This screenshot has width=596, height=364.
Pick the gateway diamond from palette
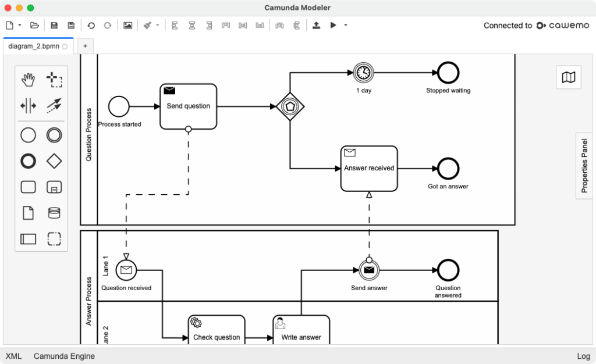[x=54, y=161]
